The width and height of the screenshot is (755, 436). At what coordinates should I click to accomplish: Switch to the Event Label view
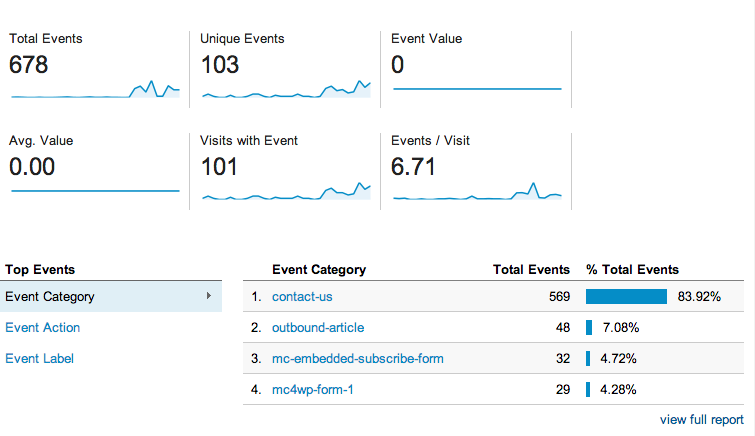(x=39, y=358)
